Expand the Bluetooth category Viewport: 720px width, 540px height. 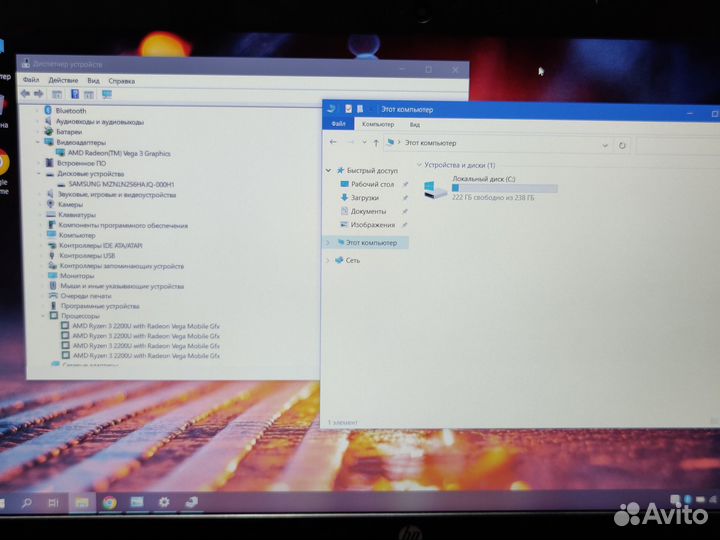click(x=38, y=111)
